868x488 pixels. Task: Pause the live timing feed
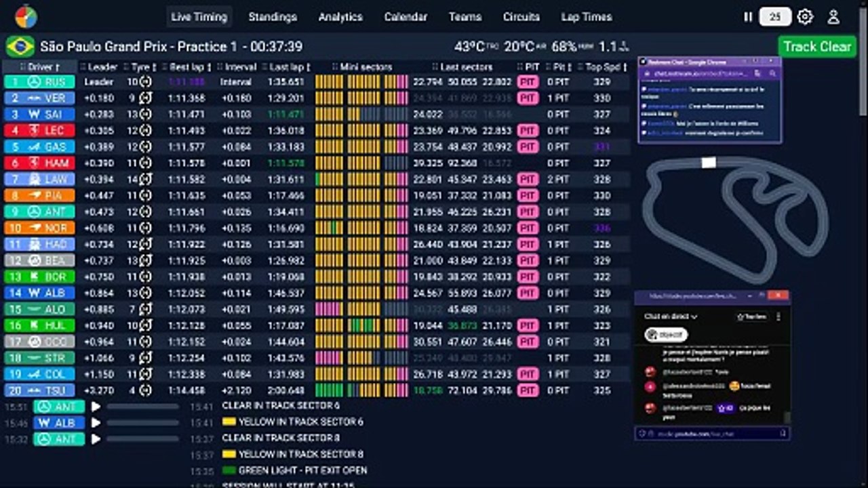point(748,17)
